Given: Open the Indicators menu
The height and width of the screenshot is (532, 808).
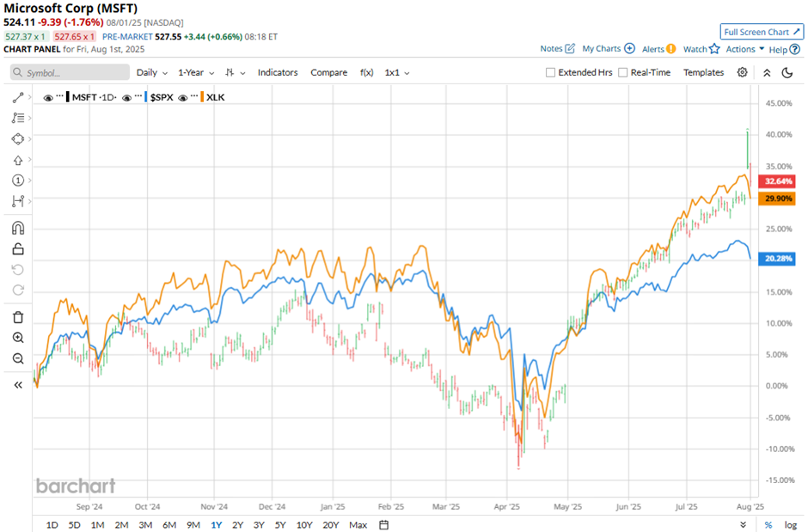Looking at the screenshot, I should click(278, 72).
